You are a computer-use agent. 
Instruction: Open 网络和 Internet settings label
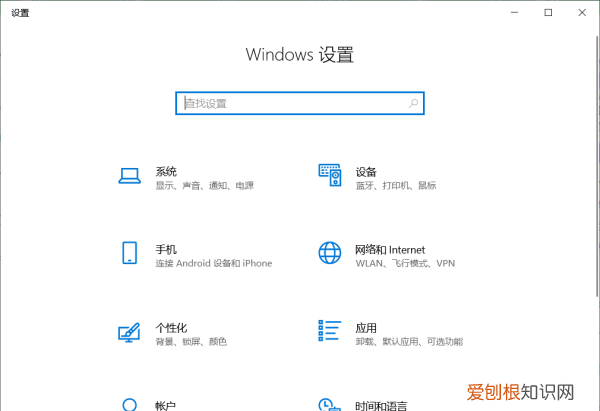tap(390, 250)
